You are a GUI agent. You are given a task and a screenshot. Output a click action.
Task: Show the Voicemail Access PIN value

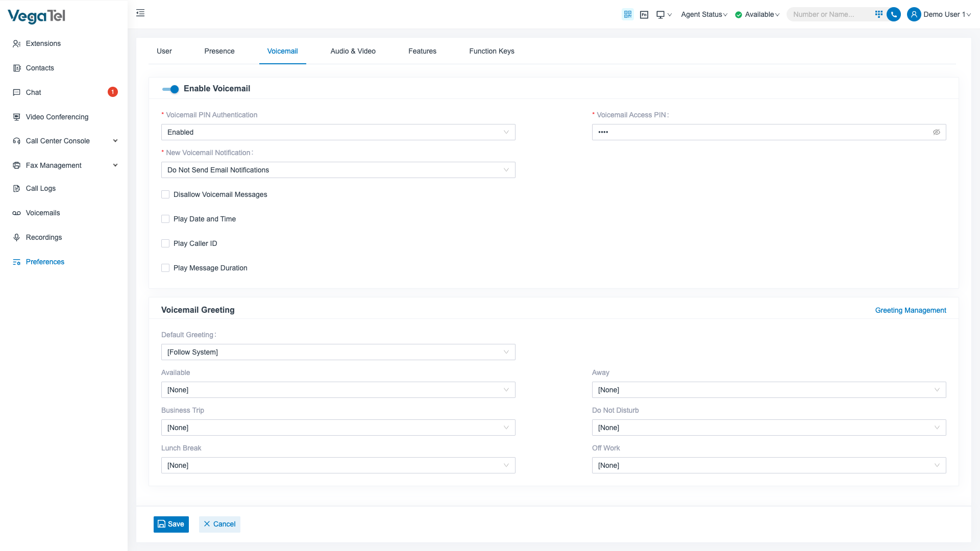click(x=937, y=132)
